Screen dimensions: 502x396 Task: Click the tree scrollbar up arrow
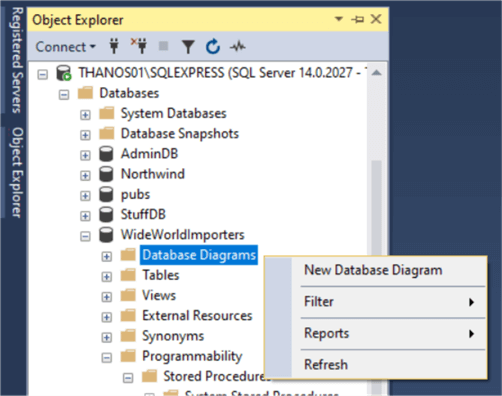pyautogui.click(x=377, y=73)
